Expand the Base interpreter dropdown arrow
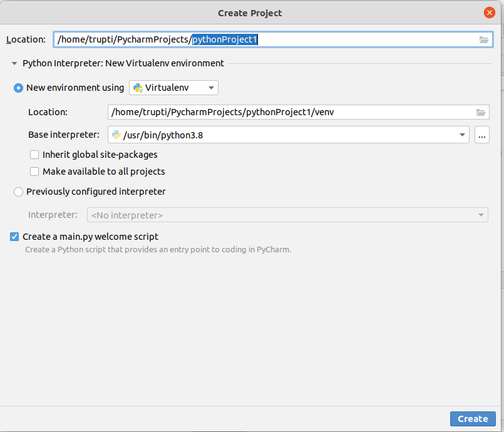The image size is (504, 432). 462,134
